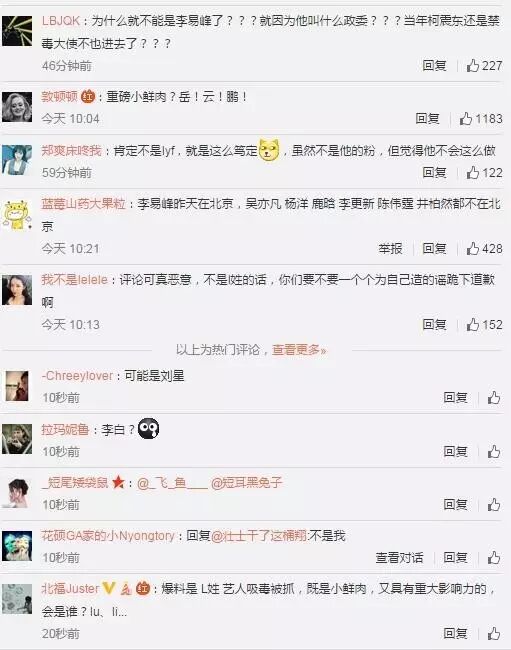
Task: Open LBJQK's user profile name
Action: point(61,21)
